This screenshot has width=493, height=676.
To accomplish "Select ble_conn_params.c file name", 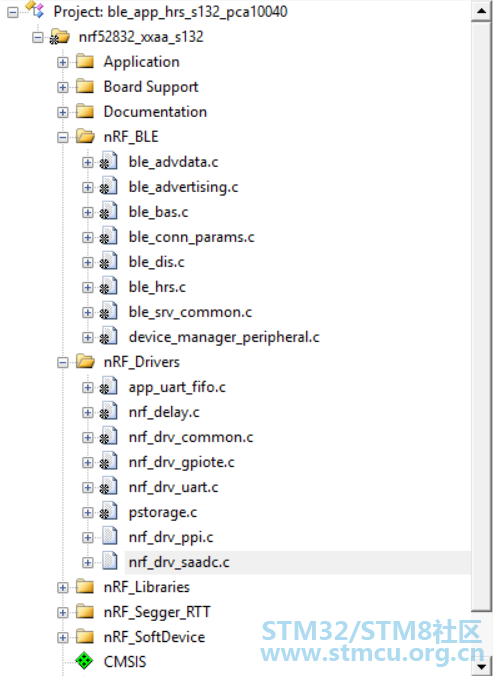I will (191, 237).
